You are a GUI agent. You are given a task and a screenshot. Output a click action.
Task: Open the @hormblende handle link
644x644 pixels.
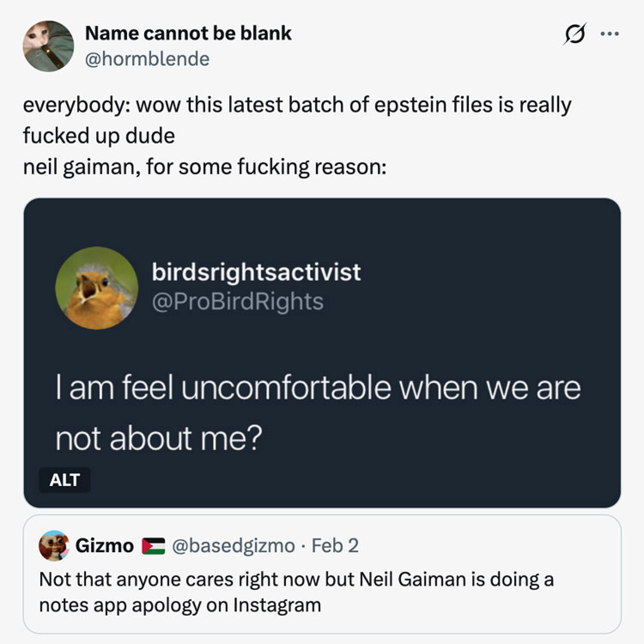coord(147,59)
